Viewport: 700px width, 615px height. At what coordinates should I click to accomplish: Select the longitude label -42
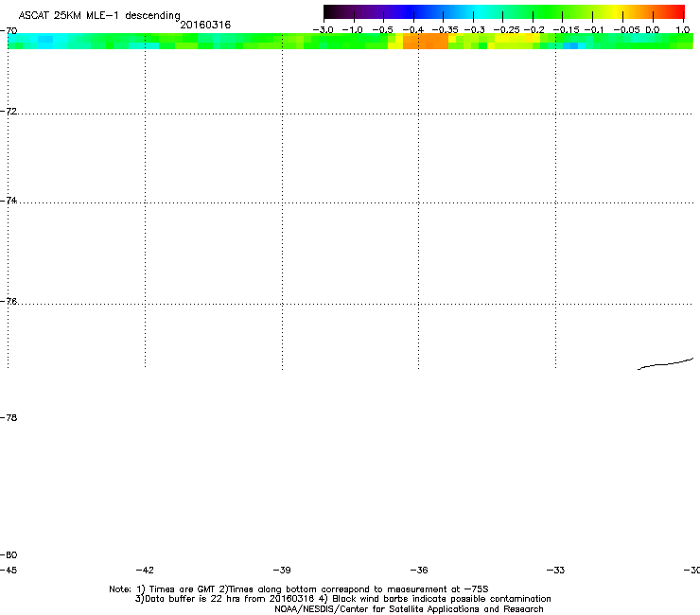click(145, 570)
